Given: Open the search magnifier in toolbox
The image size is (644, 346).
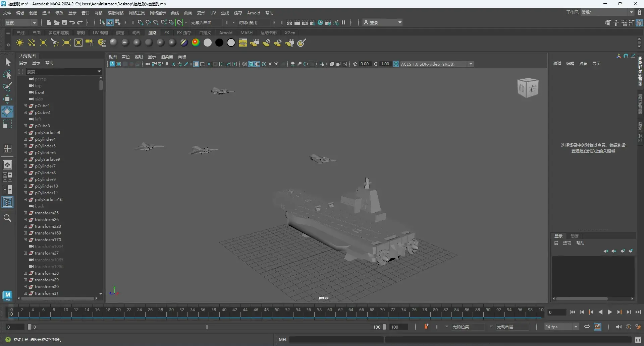Looking at the screenshot, I should point(7,218).
